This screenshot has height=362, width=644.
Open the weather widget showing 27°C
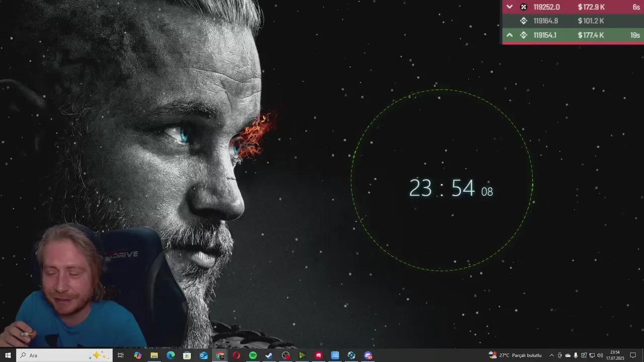pos(515,355)
